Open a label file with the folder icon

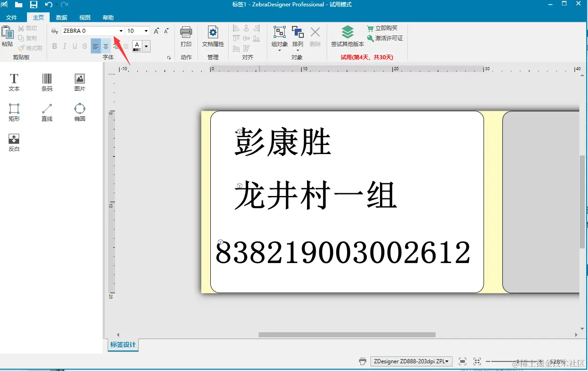19,5
